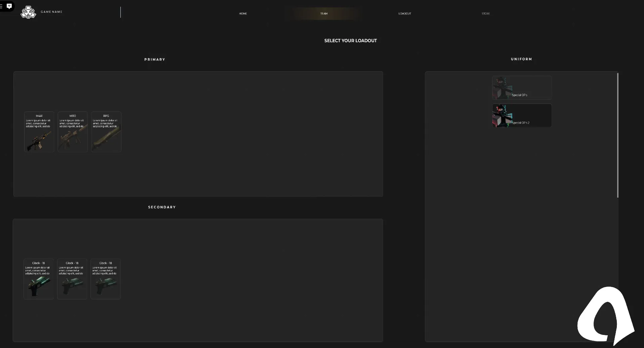Click the large white logo in the corner
The image size is (644, 348).
(x=605, y=315)
